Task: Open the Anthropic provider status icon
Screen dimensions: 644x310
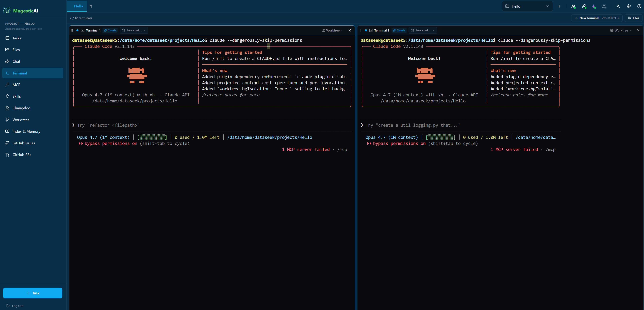Action: 573,6
